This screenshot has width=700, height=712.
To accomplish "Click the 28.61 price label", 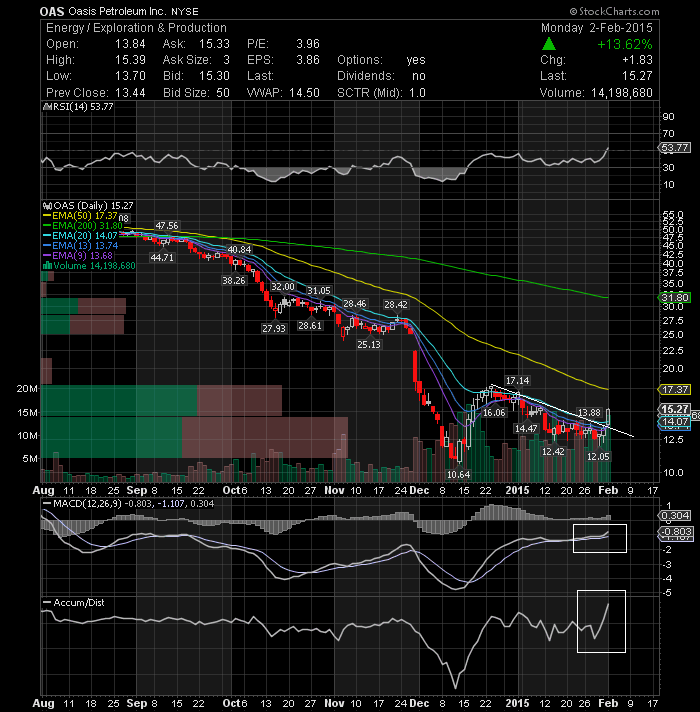I will [310, 326].
